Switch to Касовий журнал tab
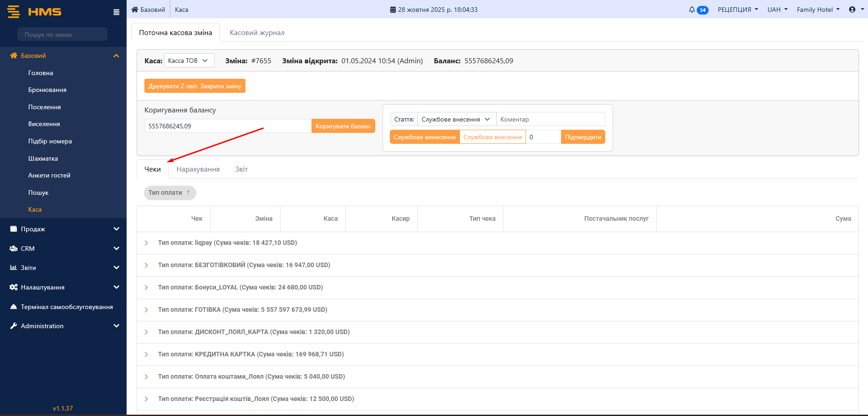 coord(257,33)
